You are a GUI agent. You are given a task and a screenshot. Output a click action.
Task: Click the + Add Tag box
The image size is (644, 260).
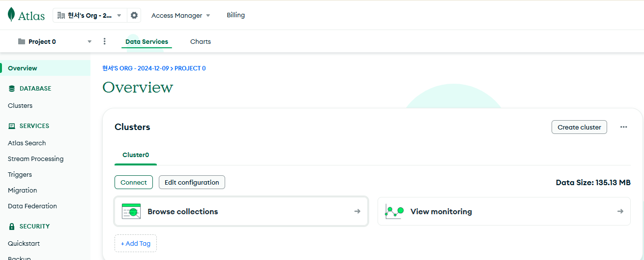(136, 243)
